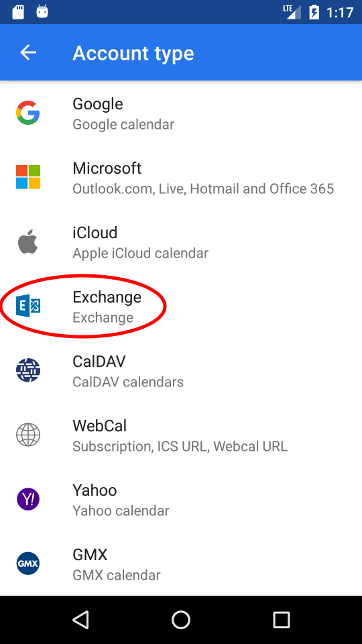Tap the back arrow in header

[x=28, y=52]
